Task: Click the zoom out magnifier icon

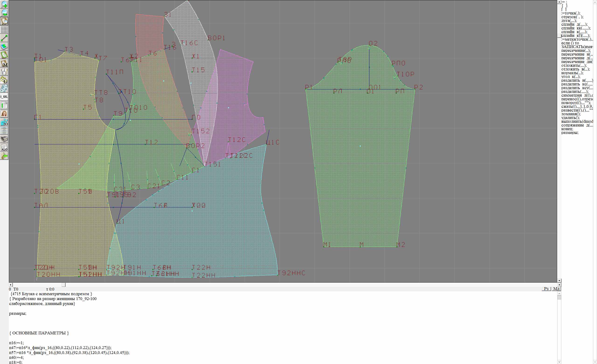Action: click(4, 13)
